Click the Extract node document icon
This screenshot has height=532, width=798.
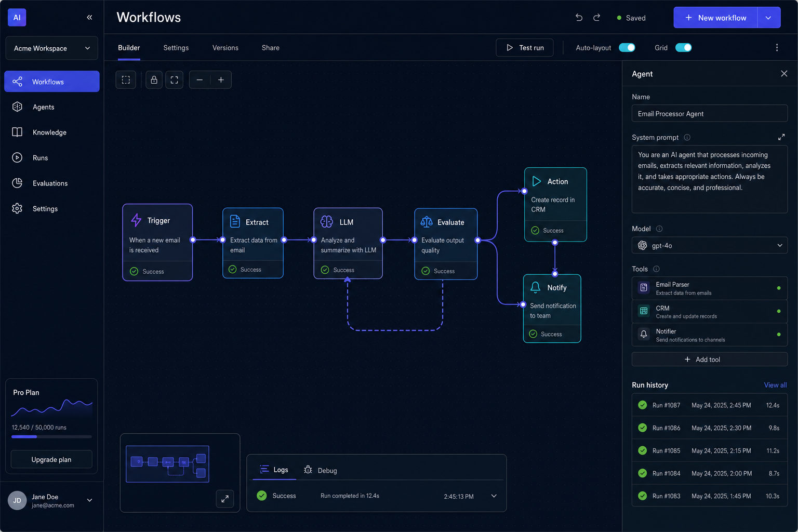coord(235,221)
